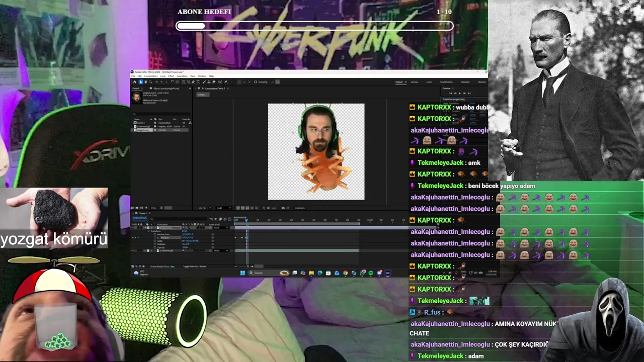Open layer 1 Parent & Link dropdown

pyautogui.click(x=221, y=228)
